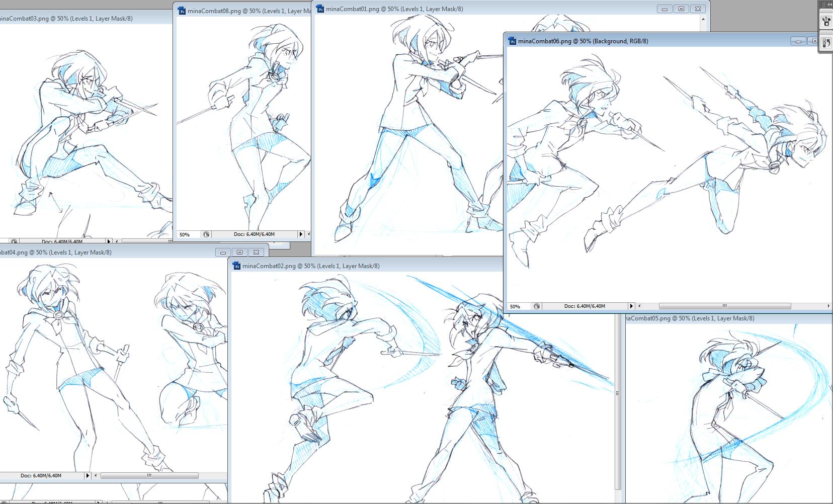Click Photoshop file icon in minaCombat01 title
Viewport: 833px width, 504px height.
(x=320, y=9)
